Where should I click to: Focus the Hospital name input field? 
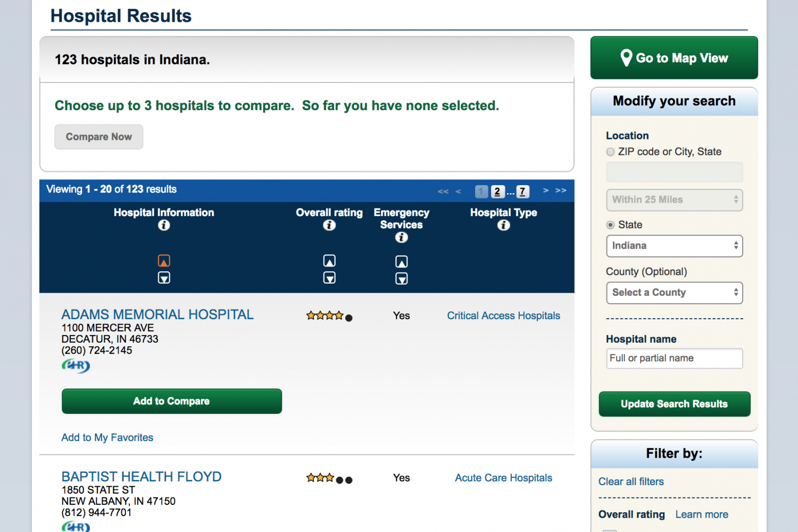(x=675, y=359)
